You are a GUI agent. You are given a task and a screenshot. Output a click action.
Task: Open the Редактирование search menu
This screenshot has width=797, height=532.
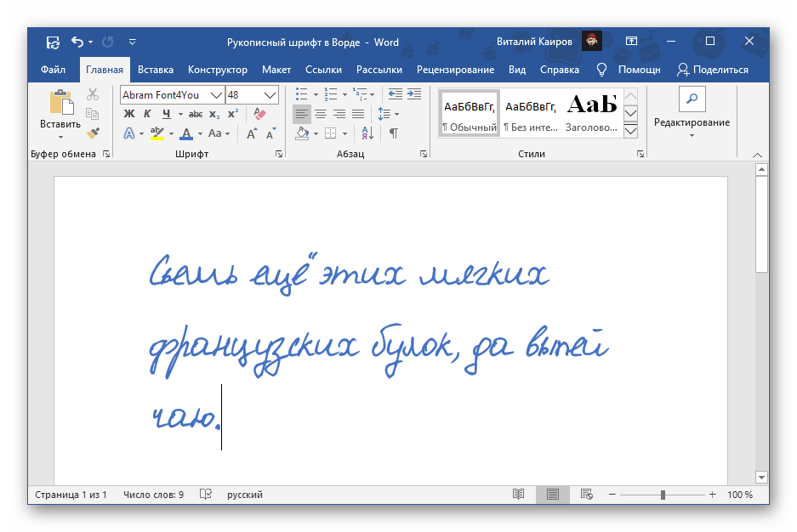[x=692, y=113]
